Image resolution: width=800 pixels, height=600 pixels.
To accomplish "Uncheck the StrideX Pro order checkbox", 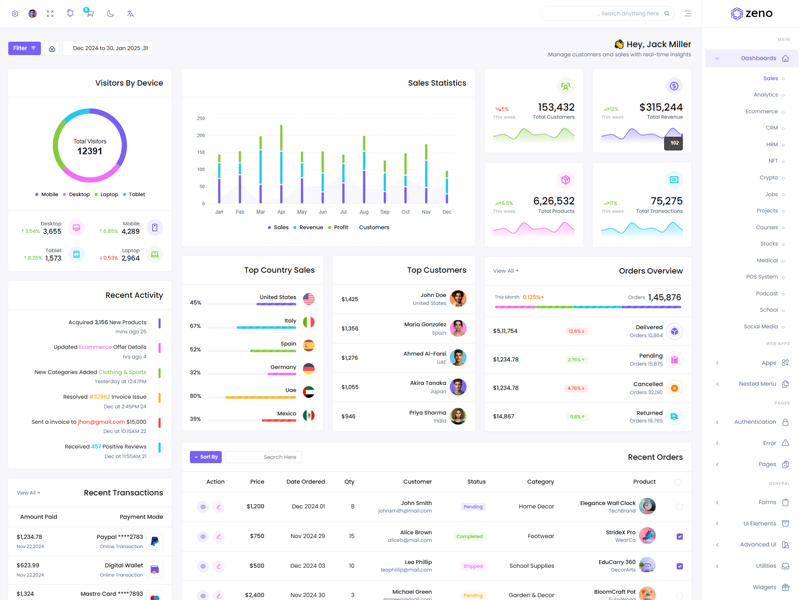I will pos(679,536).
